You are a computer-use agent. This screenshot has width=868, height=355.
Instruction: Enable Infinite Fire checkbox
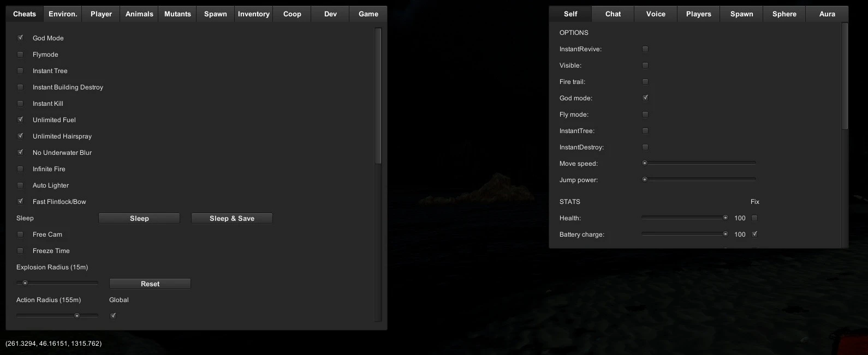tap(20, 169)
